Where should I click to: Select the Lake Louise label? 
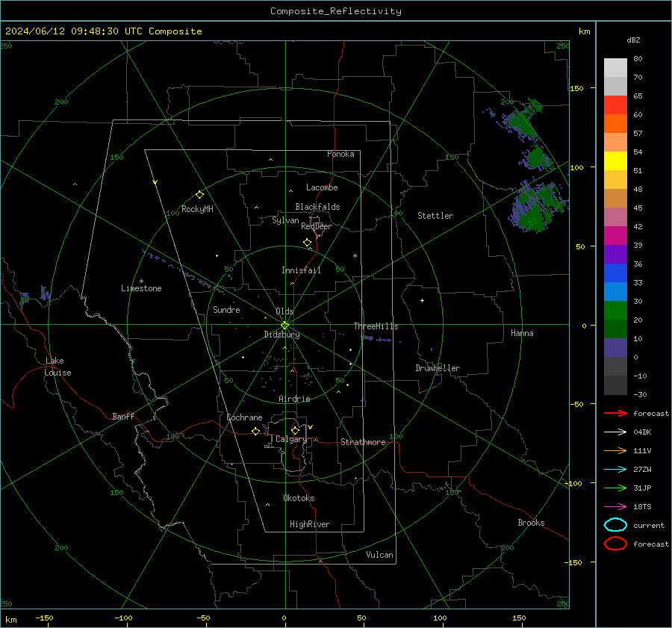point(57,367)
